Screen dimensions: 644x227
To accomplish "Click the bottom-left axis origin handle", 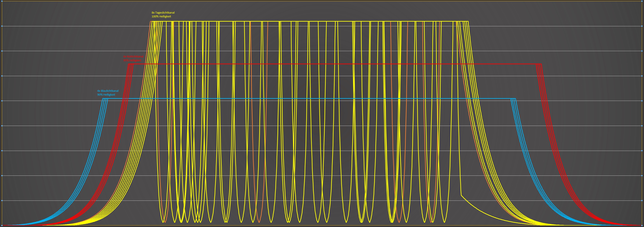I will tap(2, 225).
